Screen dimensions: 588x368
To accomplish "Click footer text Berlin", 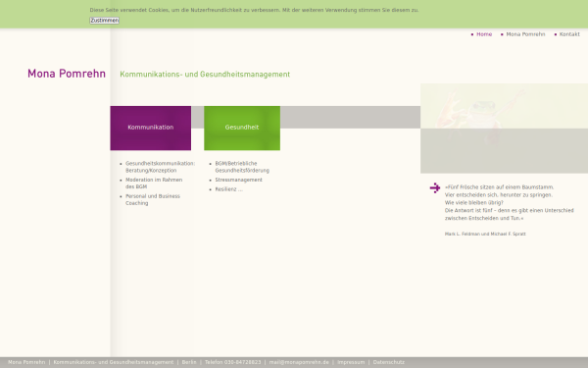I will (189, 362).
